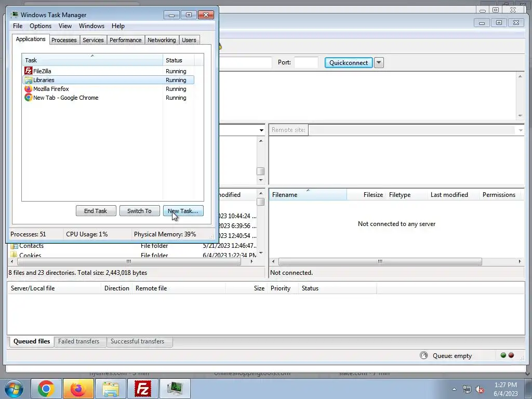Expand the Local site path dropdown

pos(261,130)
